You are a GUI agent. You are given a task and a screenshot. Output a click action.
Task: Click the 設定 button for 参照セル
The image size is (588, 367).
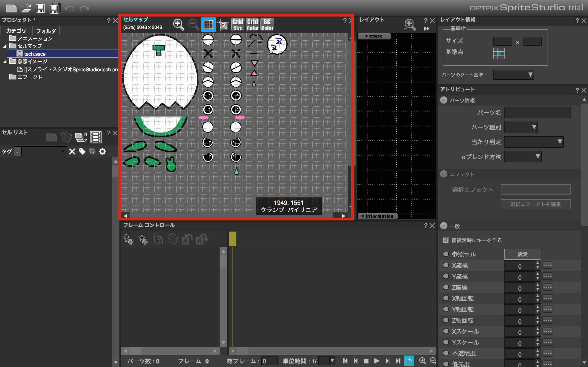click(x=522, y=254)
